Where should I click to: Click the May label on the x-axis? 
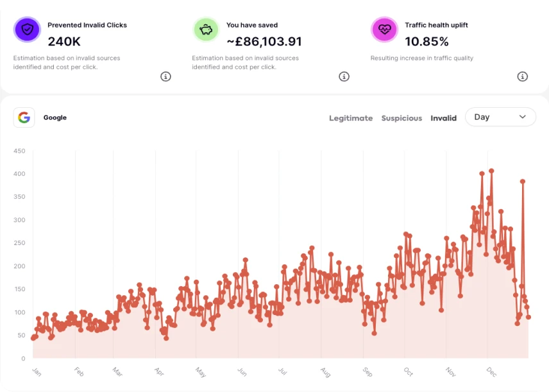(x=201, y=372)
